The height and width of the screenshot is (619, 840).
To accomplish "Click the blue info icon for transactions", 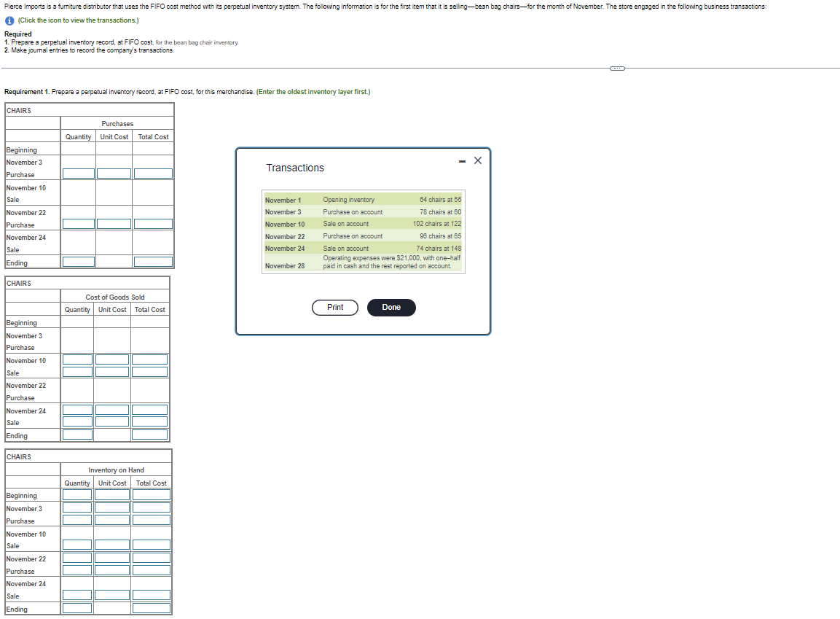I will (9, 20).
